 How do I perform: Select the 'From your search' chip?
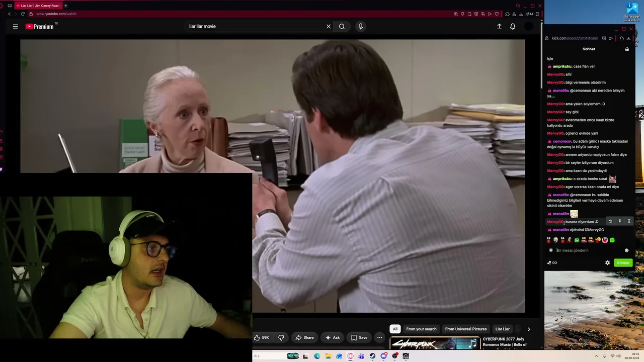coord(421,329)
